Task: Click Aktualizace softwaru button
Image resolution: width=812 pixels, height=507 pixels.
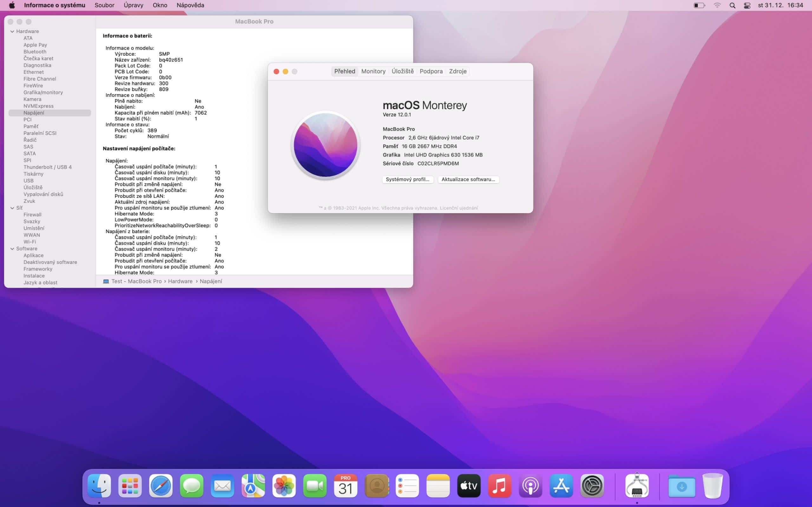Action: click(468, 179)
